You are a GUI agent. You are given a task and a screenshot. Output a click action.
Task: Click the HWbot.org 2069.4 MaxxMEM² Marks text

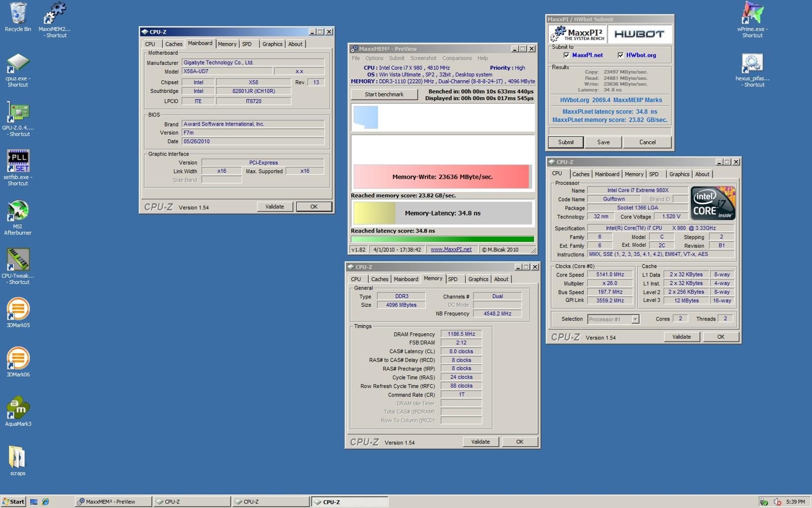click(611, 100)
